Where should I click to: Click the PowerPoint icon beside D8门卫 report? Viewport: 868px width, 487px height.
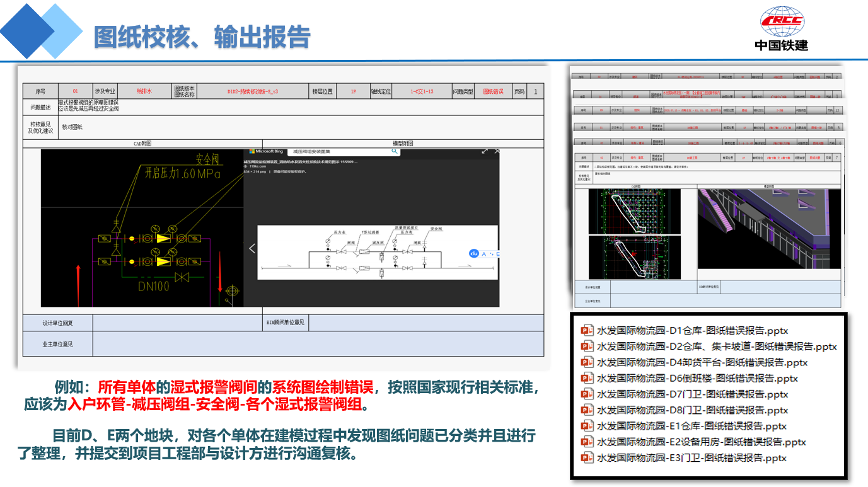tap(587, 410)
